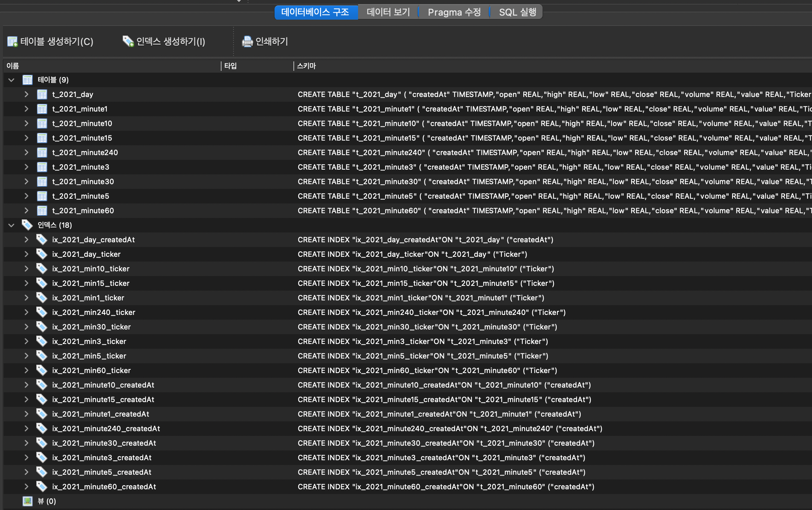The image size is (812, 510).
Task: Expand the t_2021_minute60 table node
Action: click(x=26, y=211)
